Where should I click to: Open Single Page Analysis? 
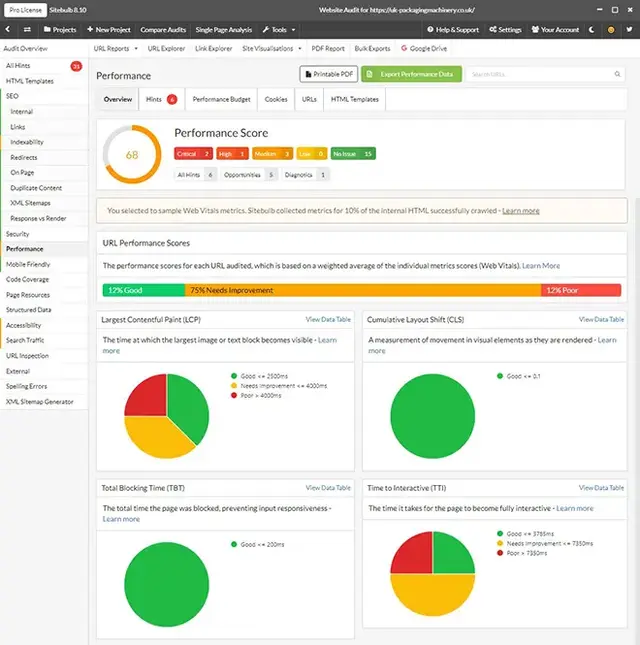(223, 30)
